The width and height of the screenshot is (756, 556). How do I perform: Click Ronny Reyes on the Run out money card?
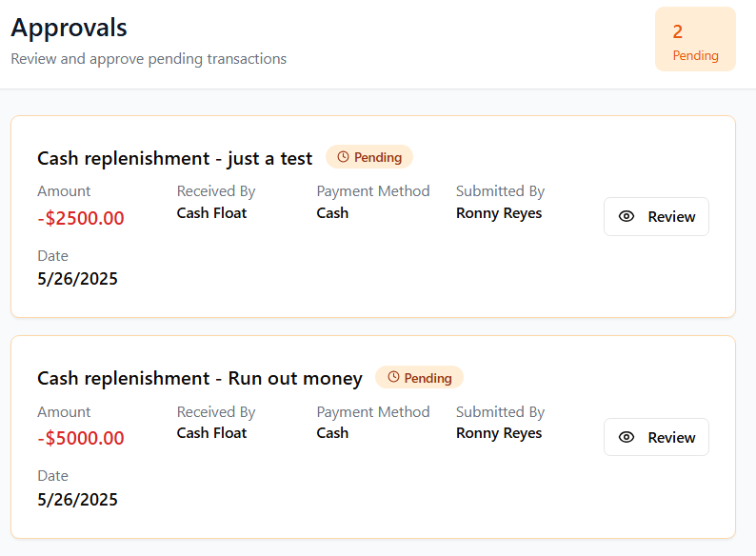click(499, 433)
